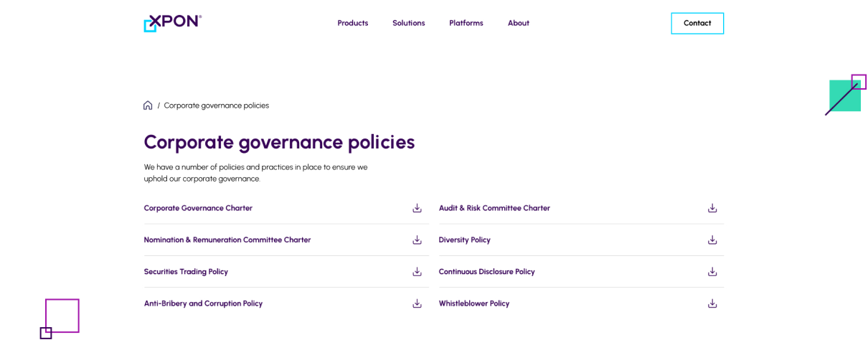This screenshot has width=868, height=345.
Task: Download icon for Anti-Bribery and Corruption Policy
Action: tap(417, 303)
